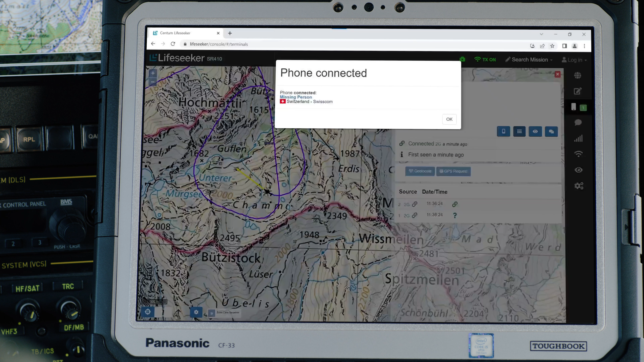Open the browser profile avatar
Viewport: 644px width, 362px height.
575,46
